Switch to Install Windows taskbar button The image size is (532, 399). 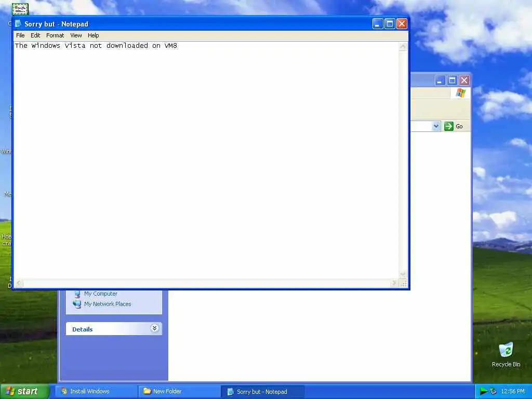click(x=95, y=392)
